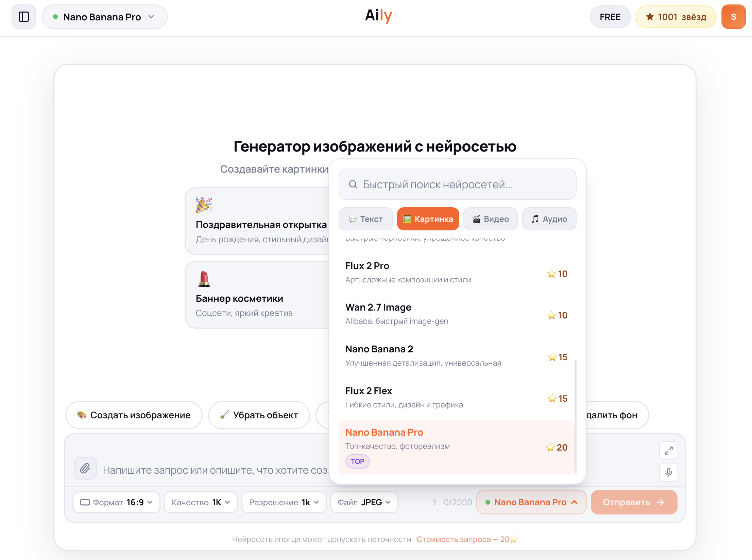
Task: Click the Отправить send button
Action: (x=634, y=502)
